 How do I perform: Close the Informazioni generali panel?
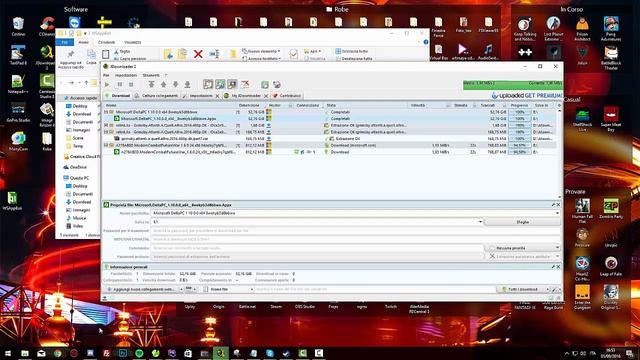[x=558, y=267]
